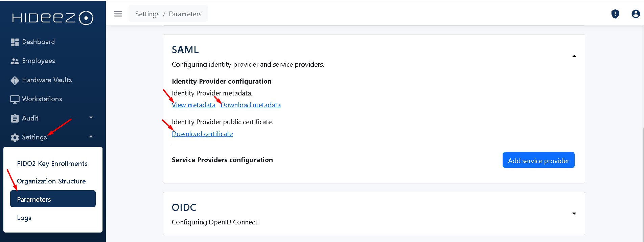Click the Service Providers configuration label
This screenshot has width=644, height=242.
coord(222,160)
